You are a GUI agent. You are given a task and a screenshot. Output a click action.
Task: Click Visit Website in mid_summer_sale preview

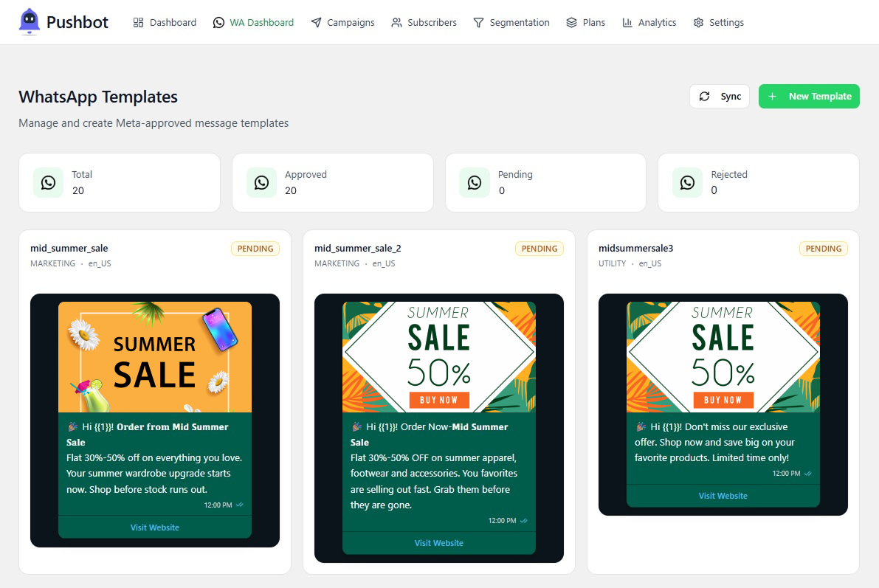[155, 528]
